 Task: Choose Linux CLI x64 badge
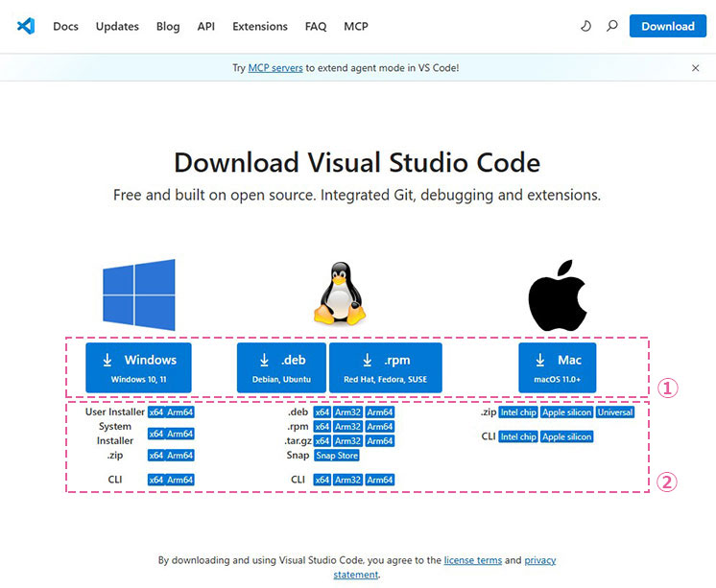coord(322,480)
